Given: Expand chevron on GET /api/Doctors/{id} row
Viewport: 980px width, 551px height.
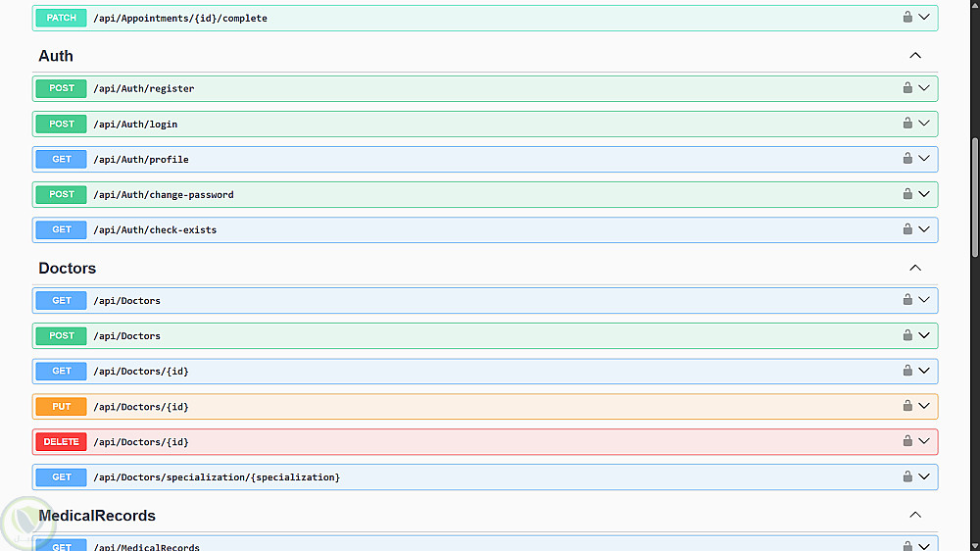Looking at the screenshot, I should pyautogui.click(x=924, y=371).
